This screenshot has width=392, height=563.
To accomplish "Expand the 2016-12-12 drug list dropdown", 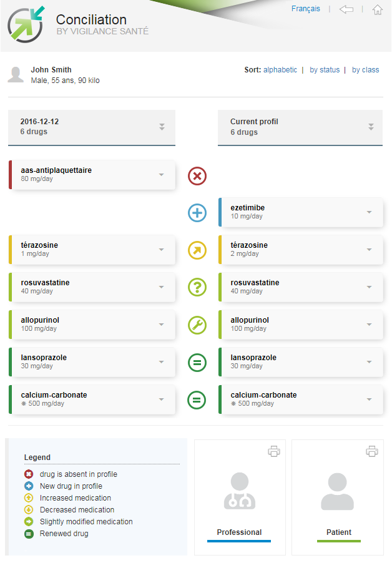I will (x=162, y=127).
